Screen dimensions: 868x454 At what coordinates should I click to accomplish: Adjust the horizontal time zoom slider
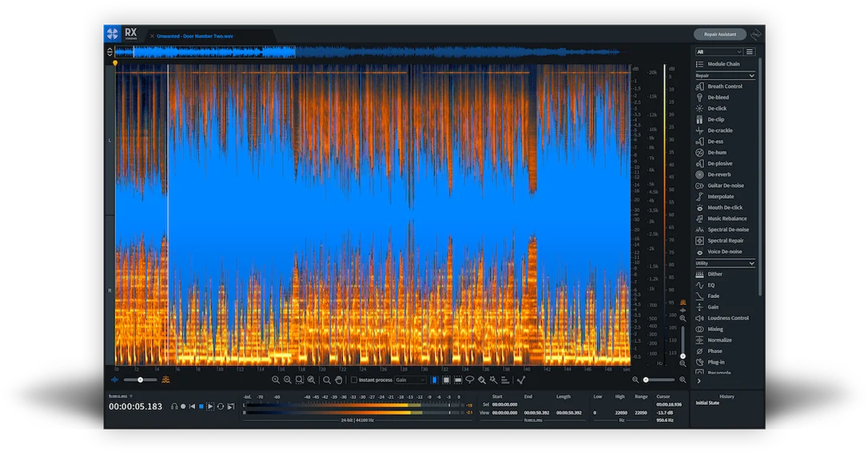(659, 380)
